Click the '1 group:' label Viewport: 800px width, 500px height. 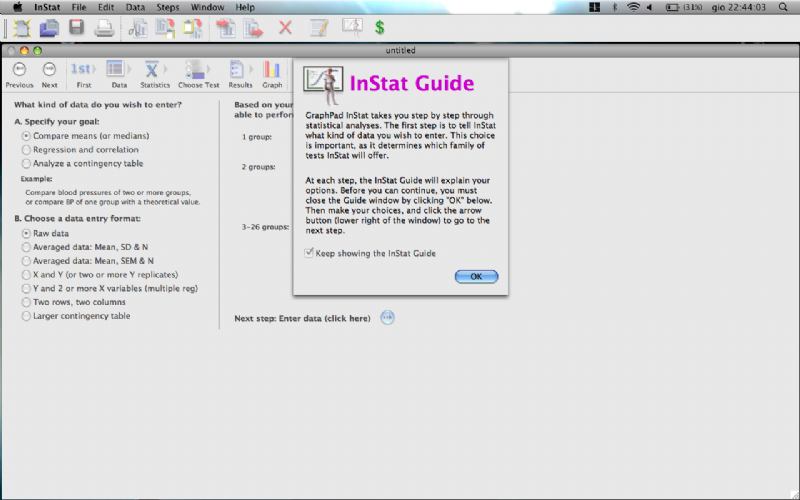(257, 137)
